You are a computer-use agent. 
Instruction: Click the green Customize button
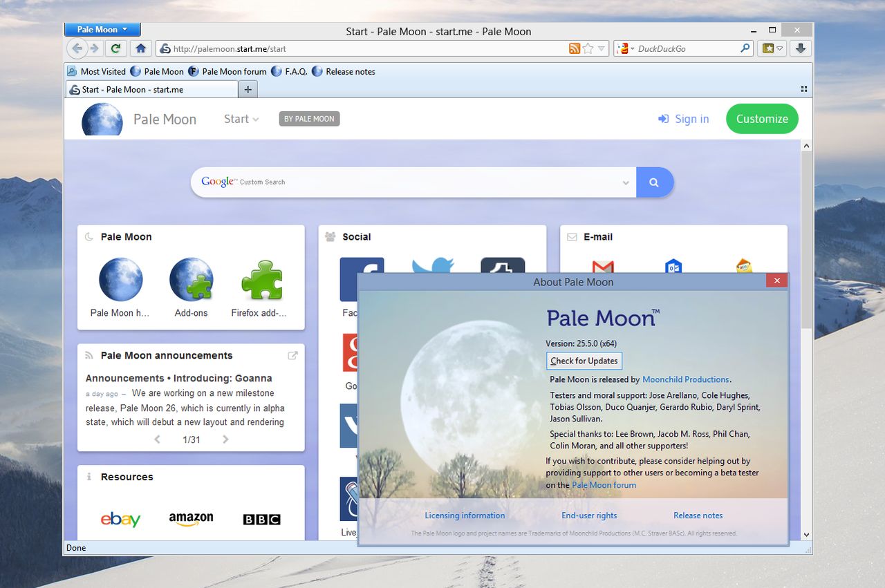[762, 119]
